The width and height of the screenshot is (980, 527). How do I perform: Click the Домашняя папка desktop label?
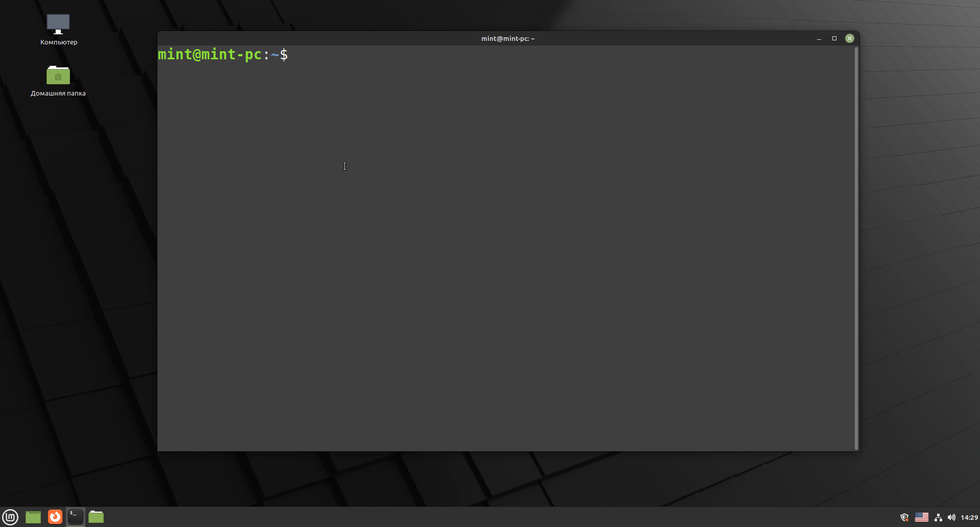point(58,94)
